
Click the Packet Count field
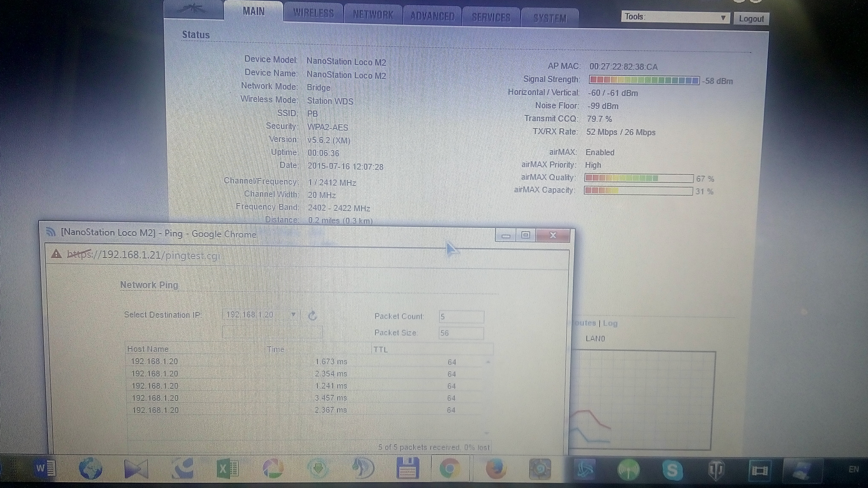click(461, 317)
